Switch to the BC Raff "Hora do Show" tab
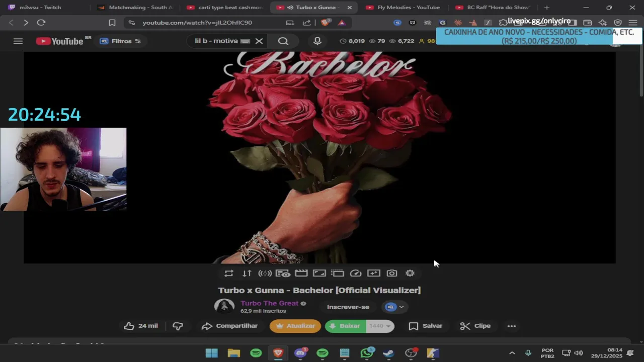 tap(493, 8)
